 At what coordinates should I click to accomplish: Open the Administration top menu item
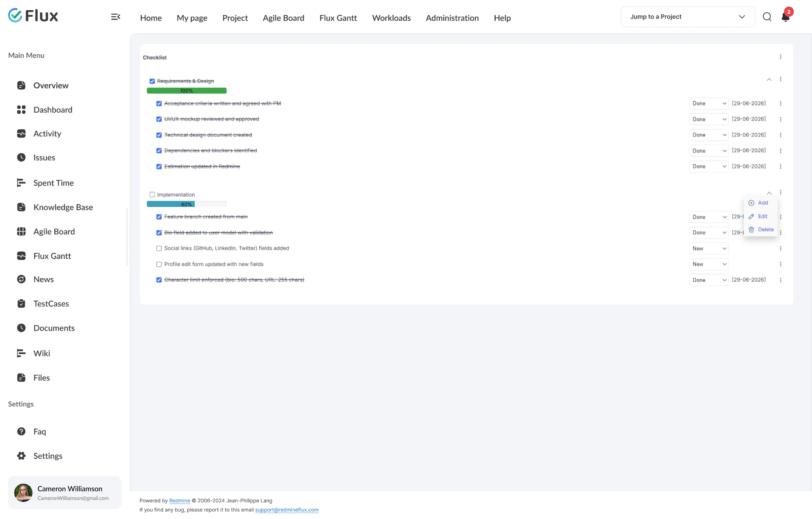(x=452, y=18)
